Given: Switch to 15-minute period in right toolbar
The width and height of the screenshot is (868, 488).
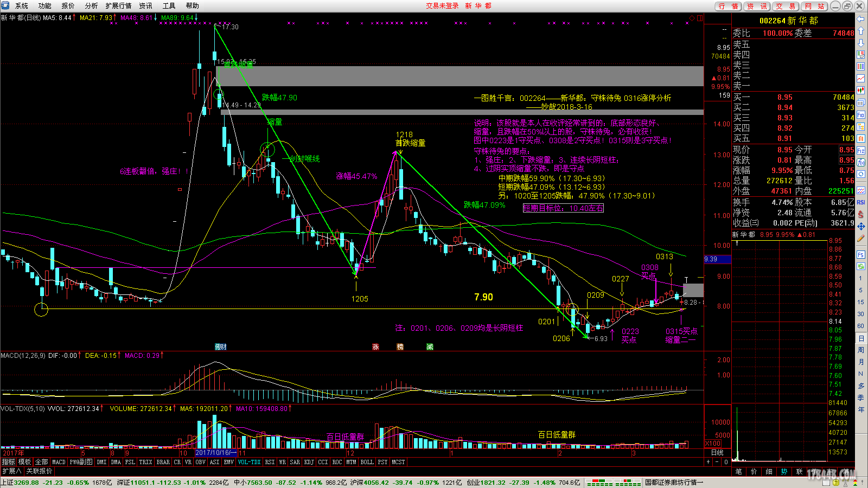Looking at the screenshot, I should click(861, 302).
